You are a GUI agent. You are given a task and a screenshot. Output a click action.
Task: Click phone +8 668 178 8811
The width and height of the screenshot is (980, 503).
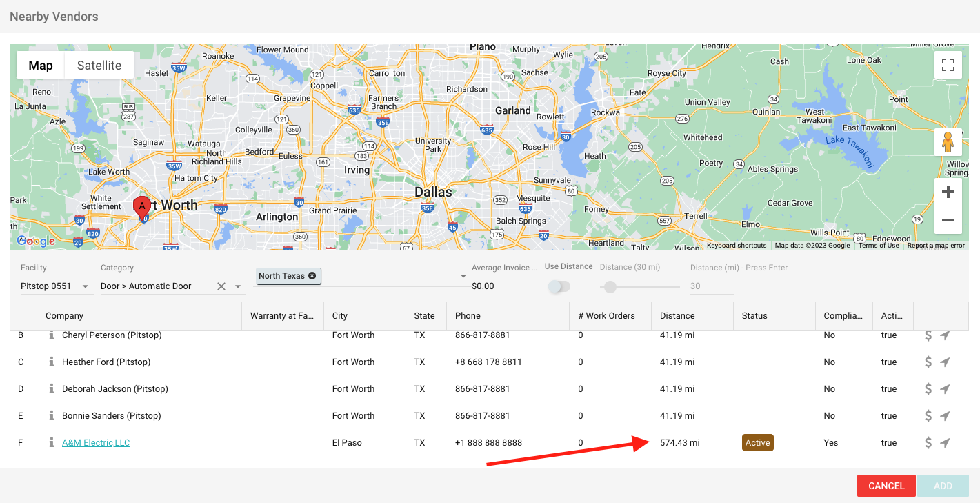click(x=488, y=362)
